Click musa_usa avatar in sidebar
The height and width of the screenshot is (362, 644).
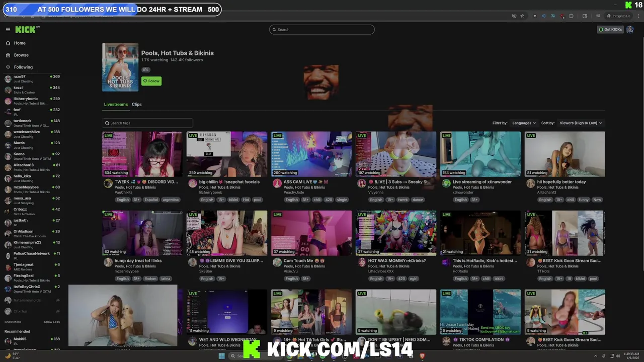point(8,201)
